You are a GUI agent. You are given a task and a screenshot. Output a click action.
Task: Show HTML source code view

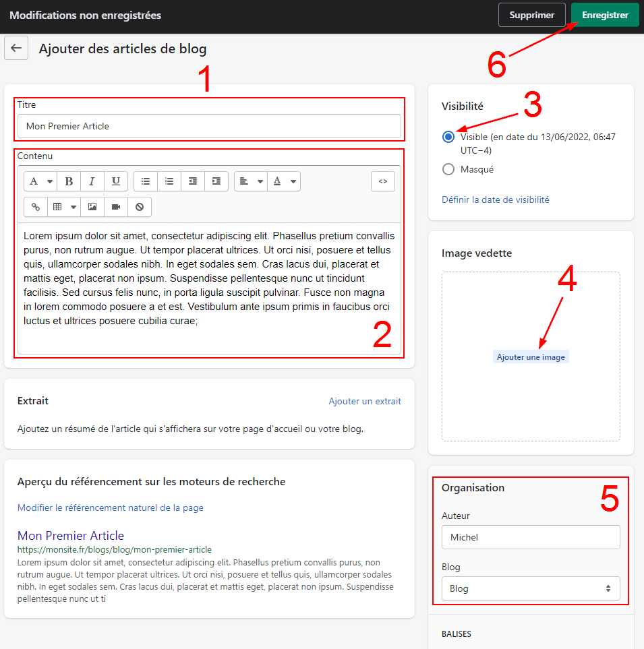coord(383,181)
